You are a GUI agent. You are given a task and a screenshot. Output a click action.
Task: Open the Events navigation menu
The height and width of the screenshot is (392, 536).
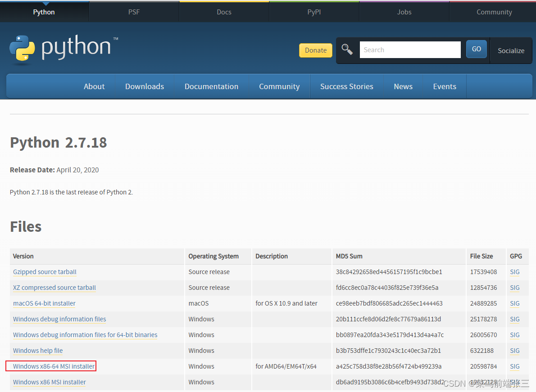(x=445, y=86)
